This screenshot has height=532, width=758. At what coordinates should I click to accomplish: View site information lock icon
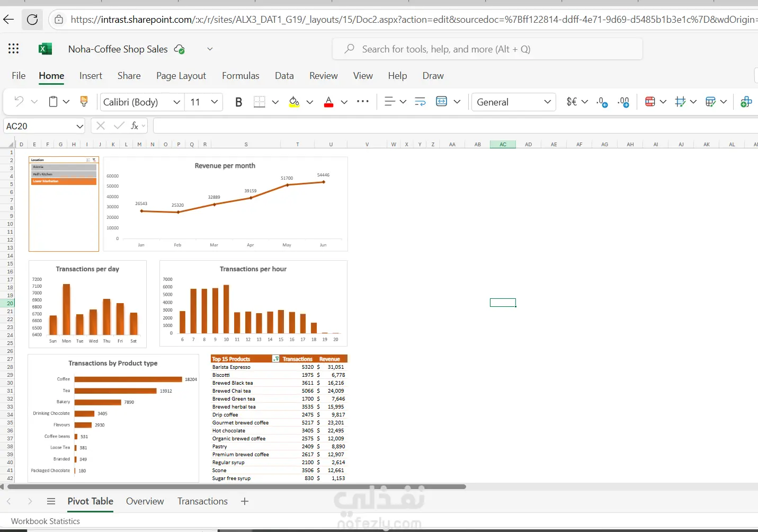pyautogui.click(x=59, y=20)
